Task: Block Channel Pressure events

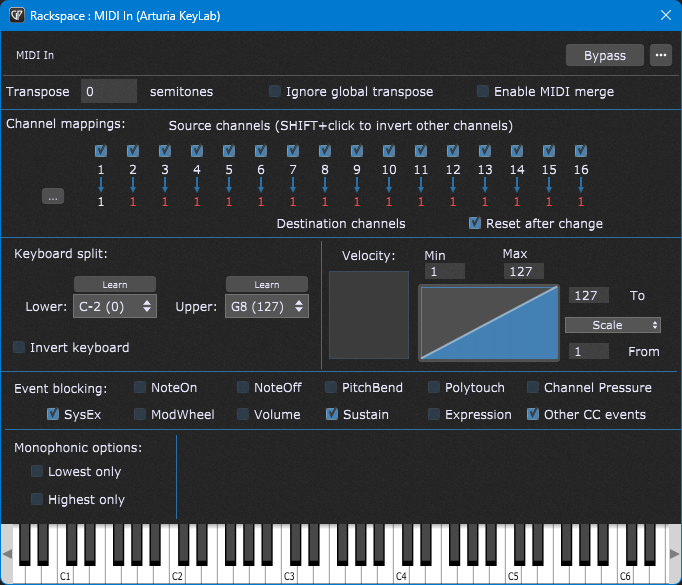Action: [x=533, y=387]
